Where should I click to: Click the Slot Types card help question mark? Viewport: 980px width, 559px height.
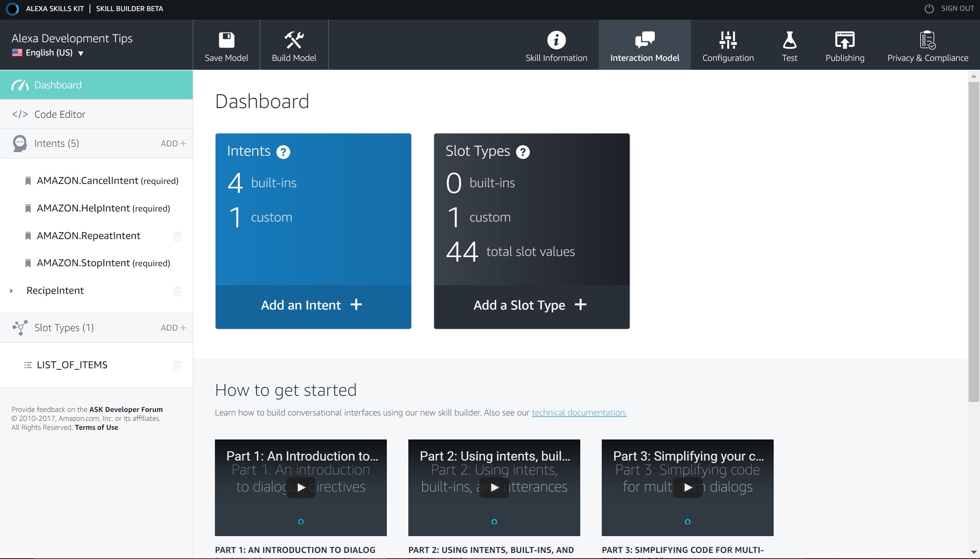[523, 152]
